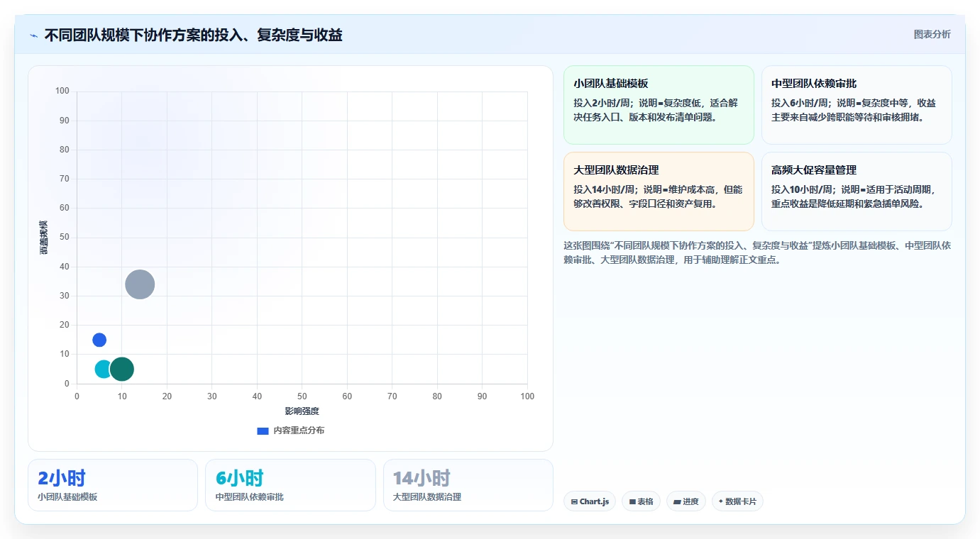Open the 中型团队依赖审批 info card
Image resolution: width=980 pixels, height=539 pixels.
[857, 105]
